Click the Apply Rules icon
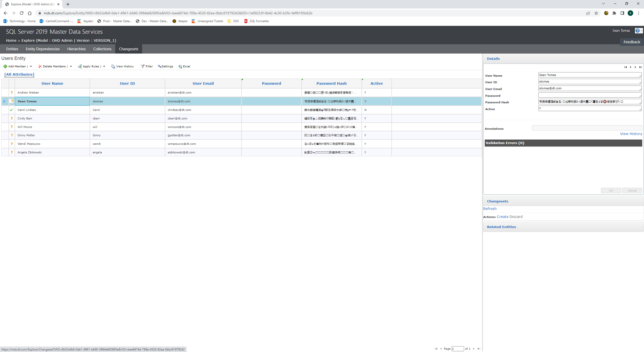 [80, 66]
